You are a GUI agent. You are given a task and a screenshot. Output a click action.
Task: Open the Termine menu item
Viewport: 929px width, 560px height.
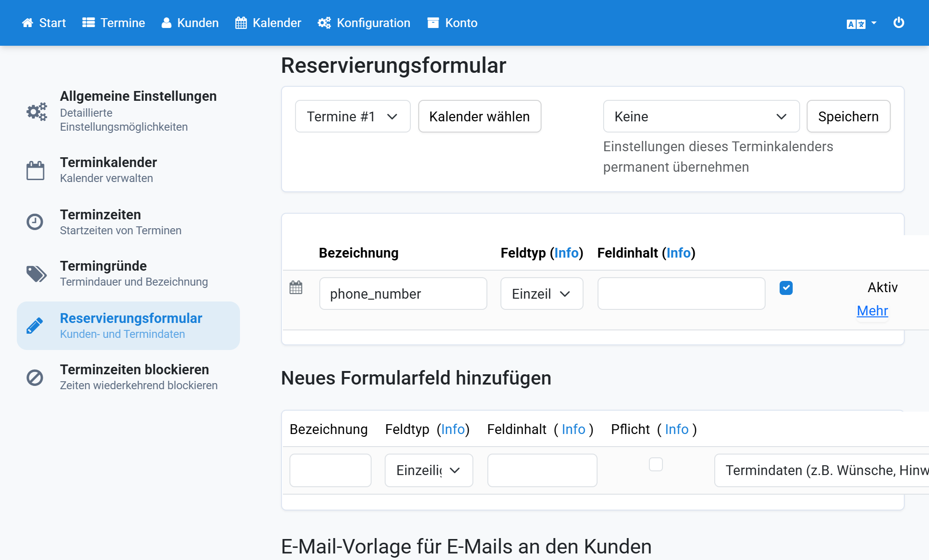pyautogui.click(x=114, y=23)
